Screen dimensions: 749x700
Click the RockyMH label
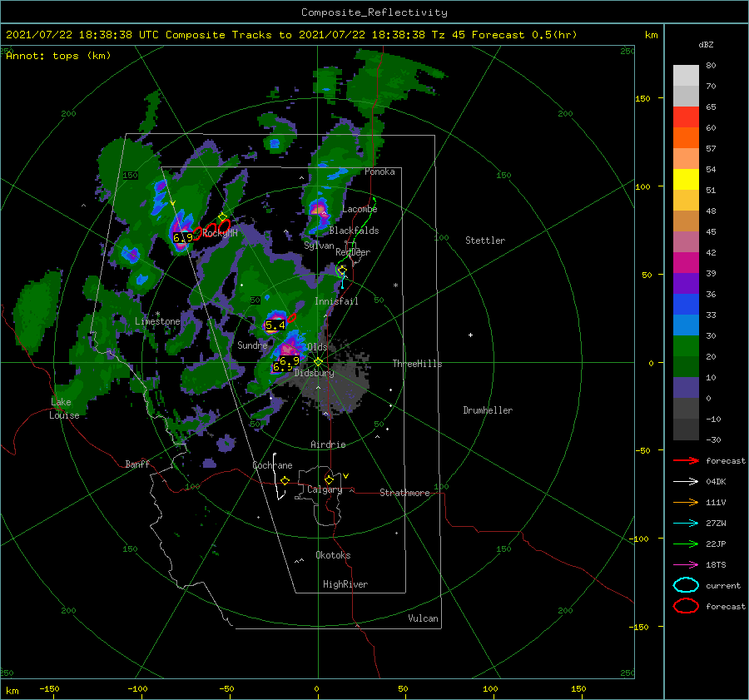[220, 233]
